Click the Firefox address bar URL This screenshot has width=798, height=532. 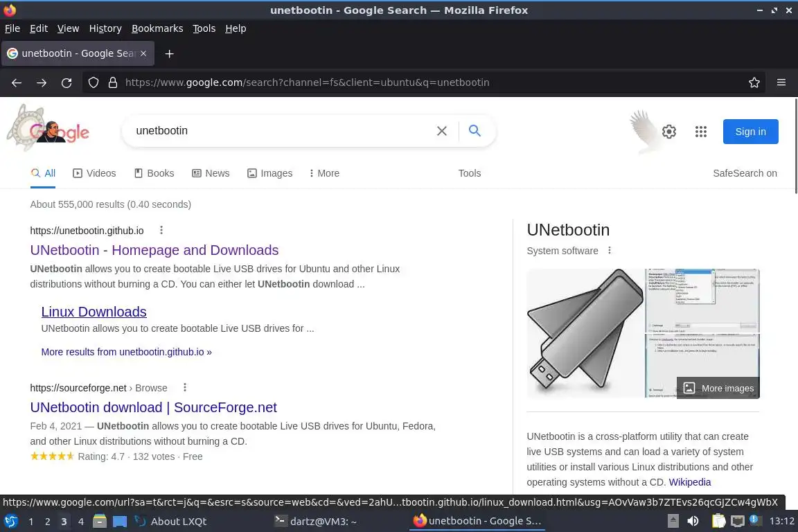tap(308, 82)
